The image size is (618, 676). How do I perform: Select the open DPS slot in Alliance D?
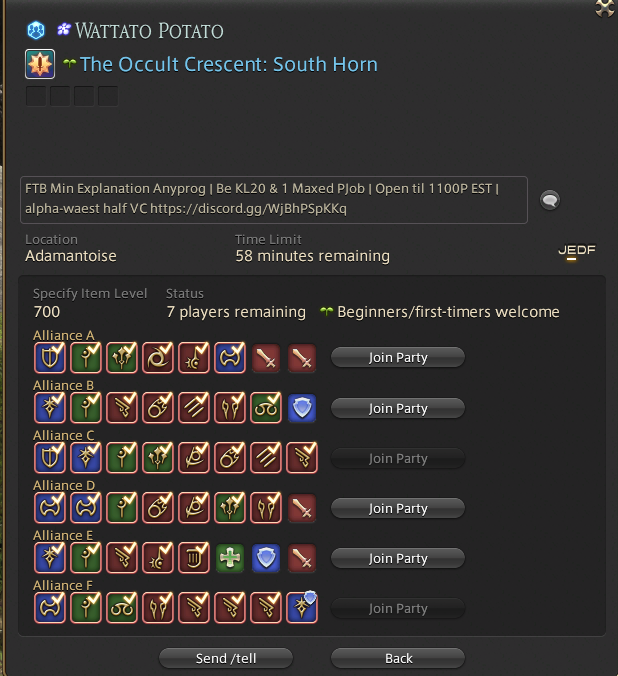click(x=302, y=508)
